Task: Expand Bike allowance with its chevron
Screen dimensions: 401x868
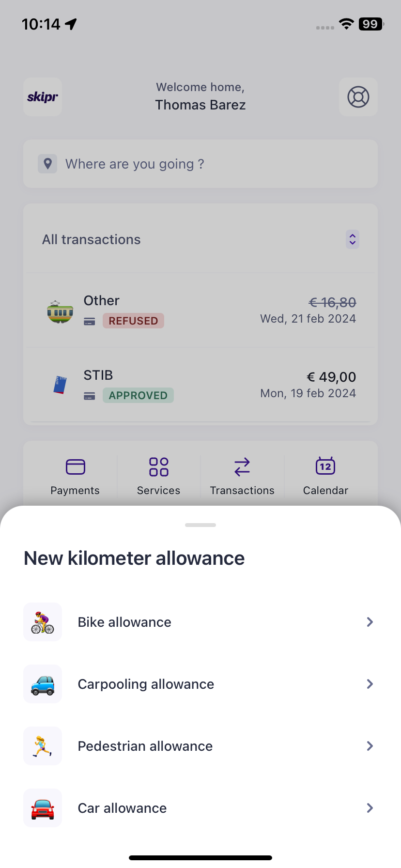Action: click(370, 622)
